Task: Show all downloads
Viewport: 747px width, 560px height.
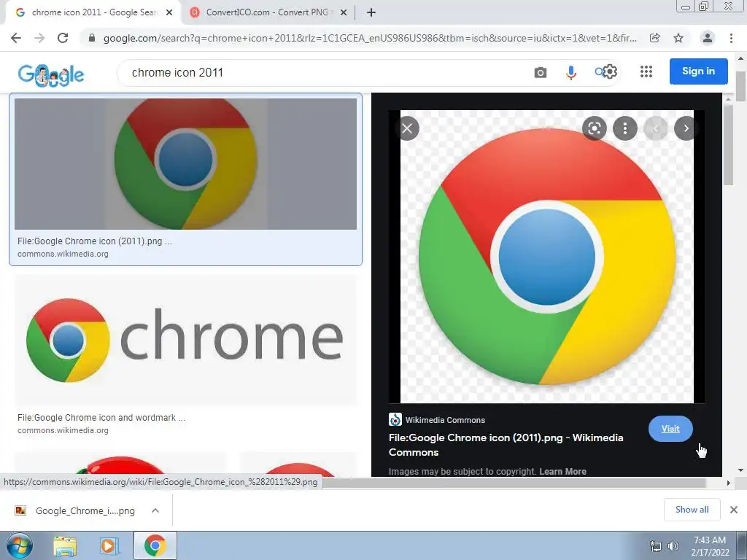Action: 692,510
